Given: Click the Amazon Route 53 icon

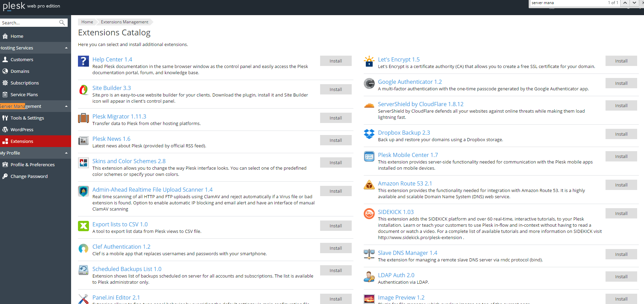Looking at the screenshot, I should point(369,185).
